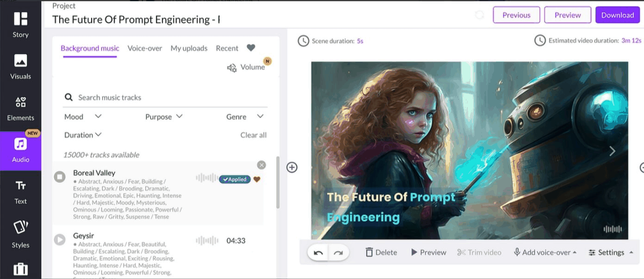Click the Estimated video duration clock icon
644x279 pixels.
(540, 40)
